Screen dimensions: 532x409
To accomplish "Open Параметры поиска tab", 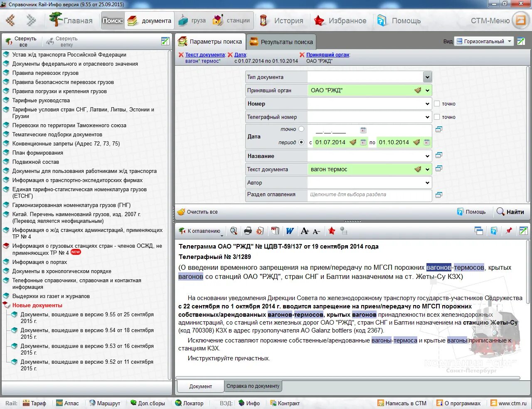I will click(210, 42).
